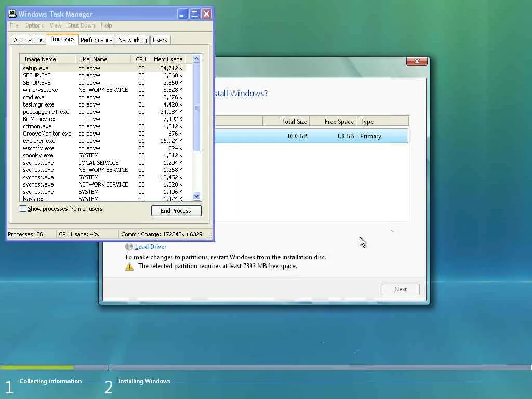Screen dimensions: 532x399
Task: Select the popcapgame1.exe process
Action: [103, 112]
